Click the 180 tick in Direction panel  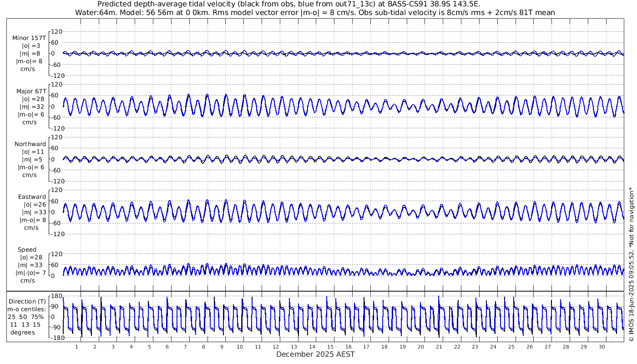pyautogui.click(x=56, y=296)
